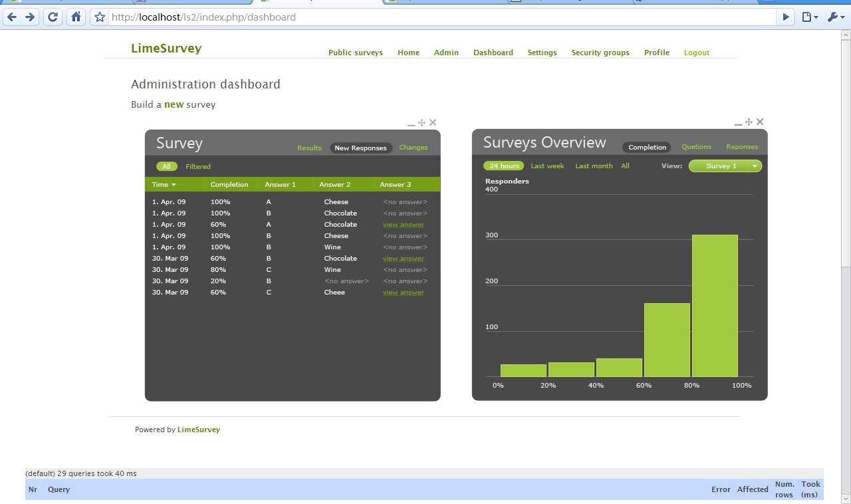Click move handle icon on Surveys Overview widget
851x504 pixels.
click(x=749, y=122)
